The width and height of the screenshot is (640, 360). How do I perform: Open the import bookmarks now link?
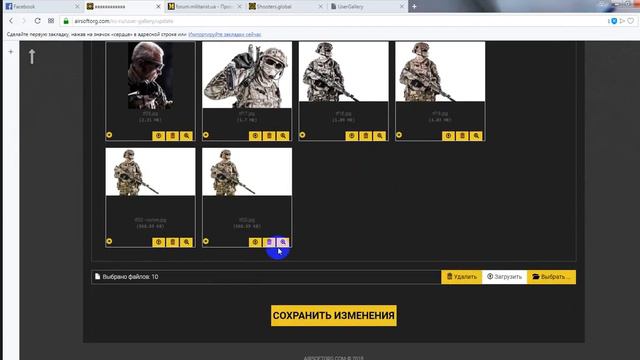[x=225, y=34]
